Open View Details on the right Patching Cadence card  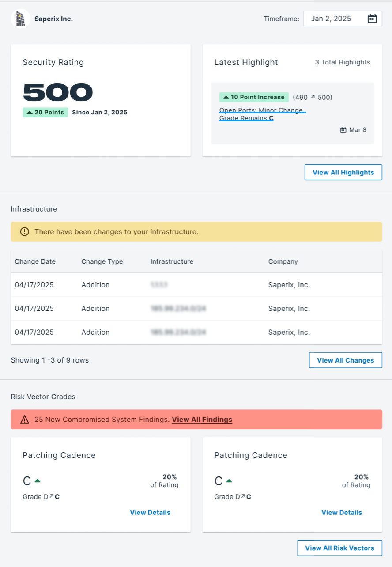[x=342, y=512]
